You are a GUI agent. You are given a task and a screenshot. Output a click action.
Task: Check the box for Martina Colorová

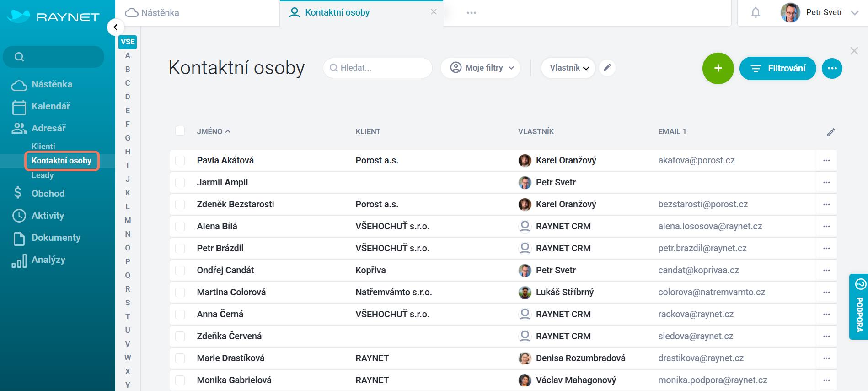(x=180, y=292)
